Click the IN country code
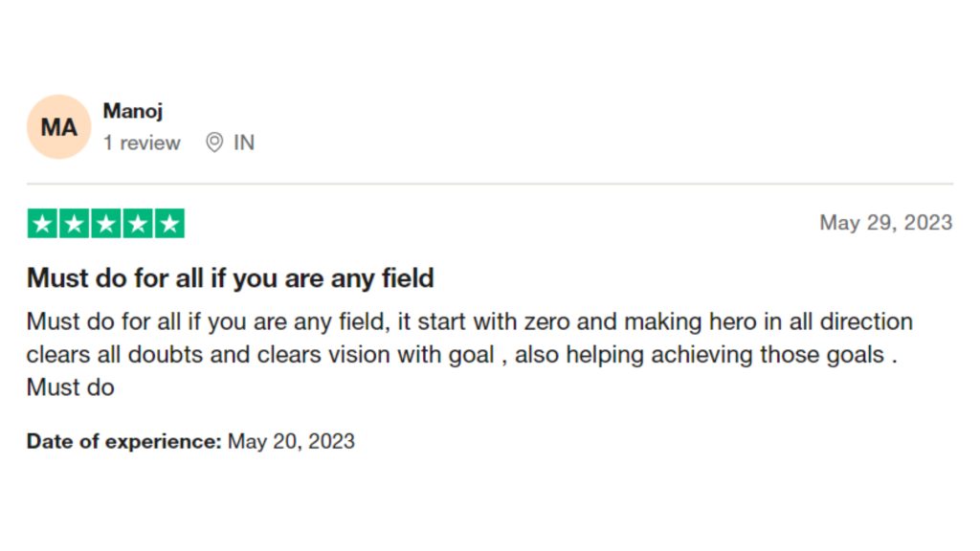 [244, 143]
